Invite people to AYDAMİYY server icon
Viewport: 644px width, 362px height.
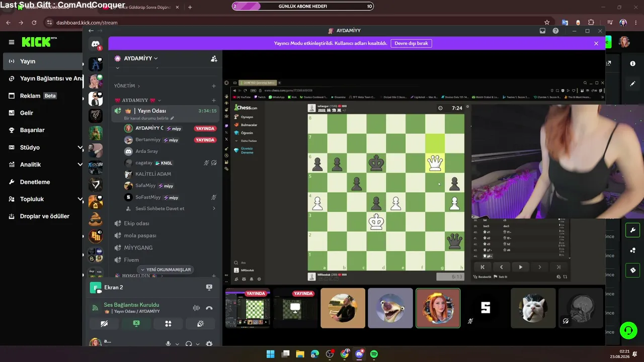(214, 59)
